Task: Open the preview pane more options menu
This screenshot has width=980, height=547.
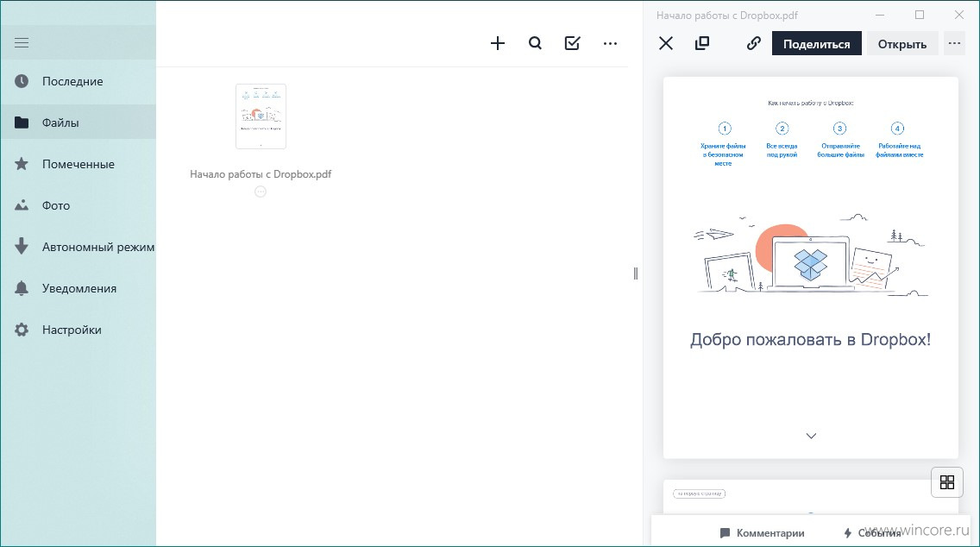Action: [x=954, y=44]
